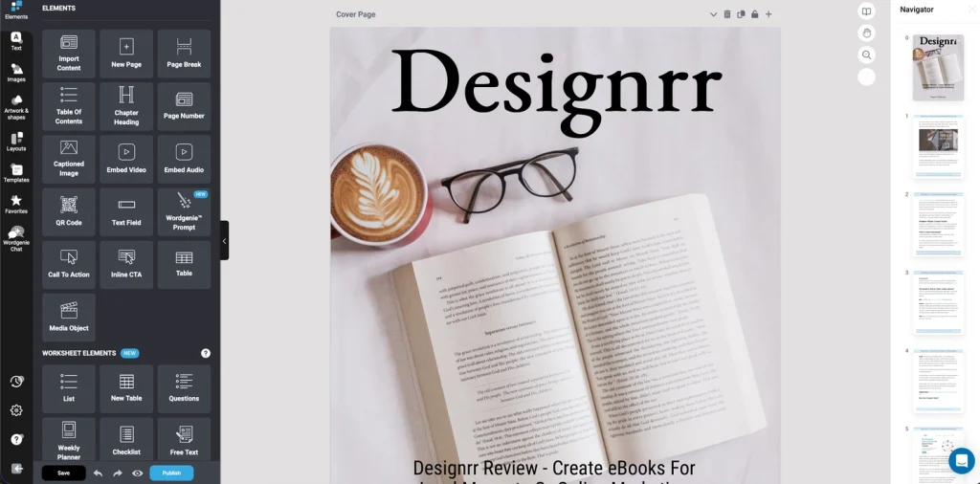Open the Text sidebar tab
This screenshot has width=980, height=484.
pyautogui.click(x=16, y=41)
